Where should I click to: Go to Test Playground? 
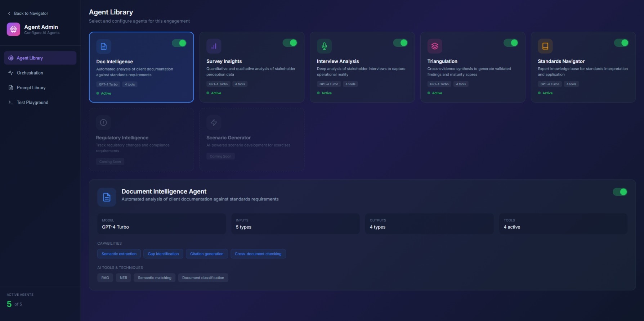click(32, 103)
